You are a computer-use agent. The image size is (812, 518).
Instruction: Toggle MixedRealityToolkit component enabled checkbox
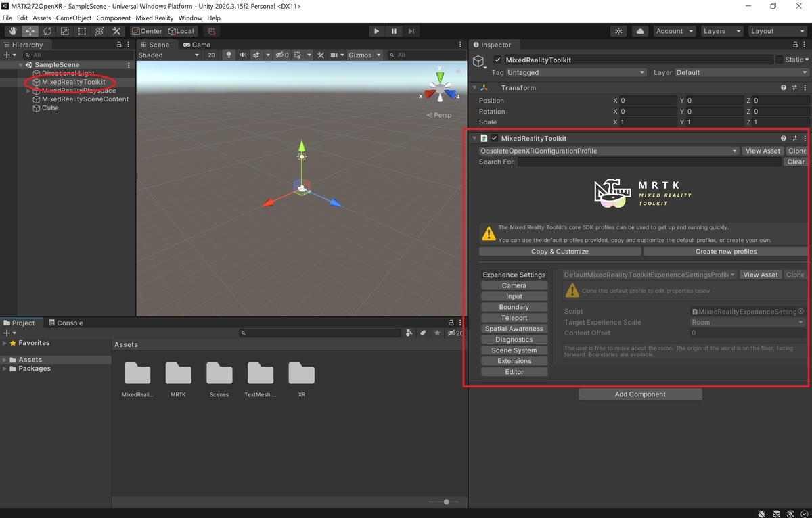point(494,138)
